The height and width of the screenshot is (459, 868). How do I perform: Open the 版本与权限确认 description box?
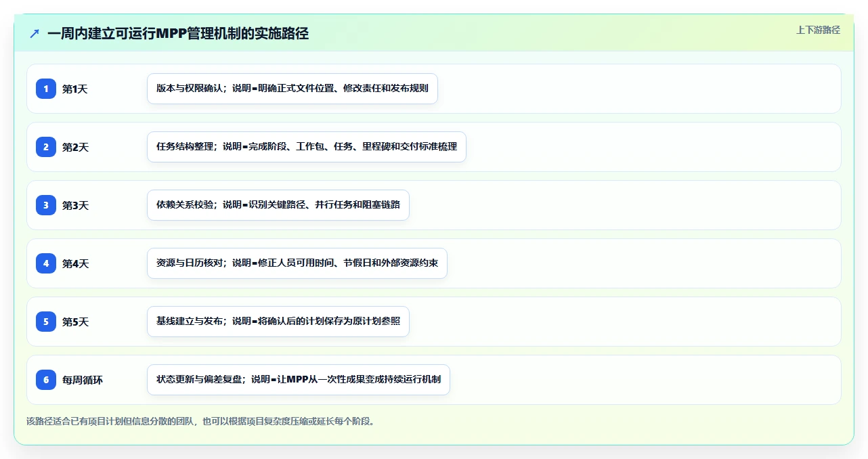point(292,89)
